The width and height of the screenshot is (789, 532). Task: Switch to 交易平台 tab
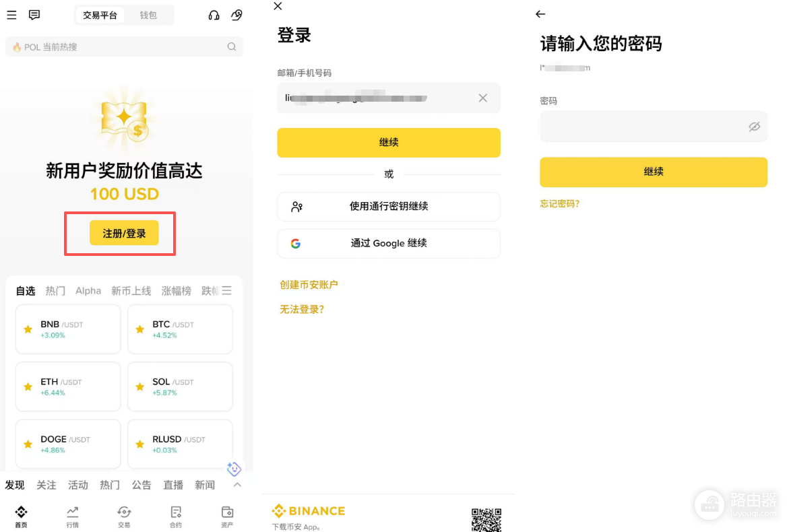tap(100, 15)
